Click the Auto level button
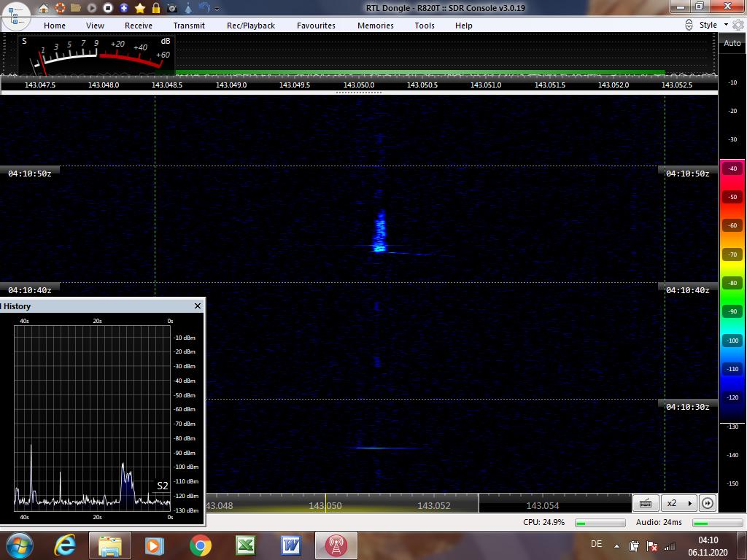Image resolution: width=747 pixels, height=560 pixels. coord(732,43)
